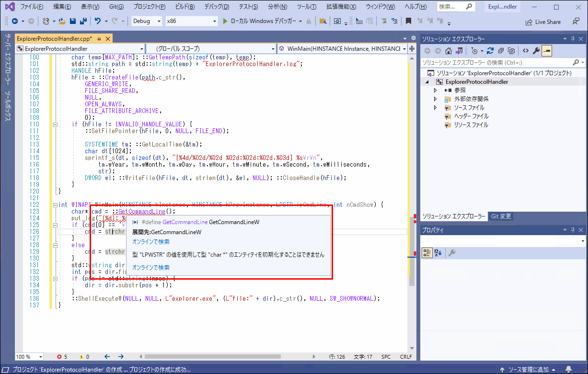
Task: Collapse the WinMain function at line 122
Action: (56, 204)
